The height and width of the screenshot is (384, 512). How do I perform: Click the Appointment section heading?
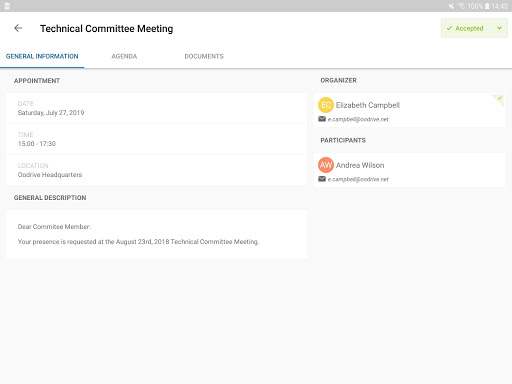(37, 81)
